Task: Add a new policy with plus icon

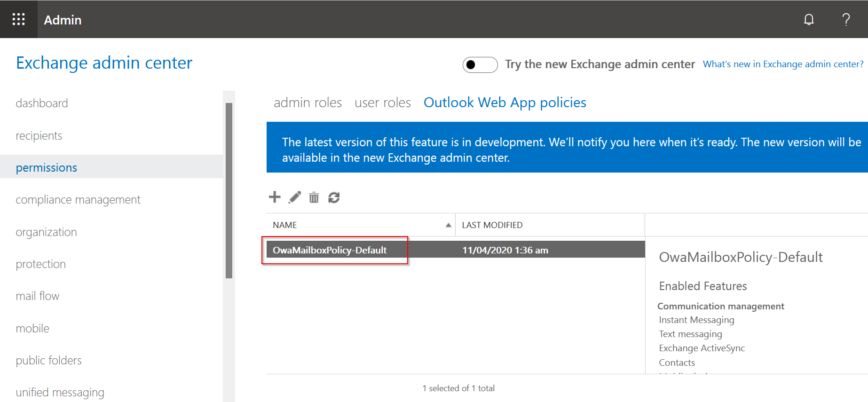Action: pos(275,197)
